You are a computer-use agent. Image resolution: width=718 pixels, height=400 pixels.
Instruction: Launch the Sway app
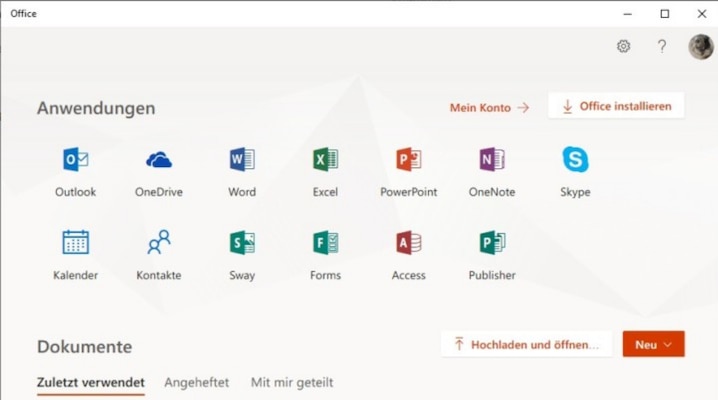point(242,243)
